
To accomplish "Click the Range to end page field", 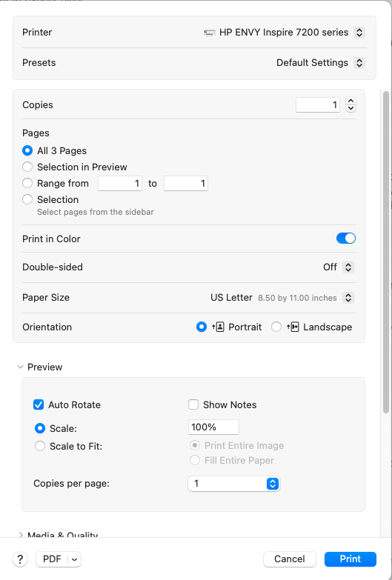I will pos(186,184).
